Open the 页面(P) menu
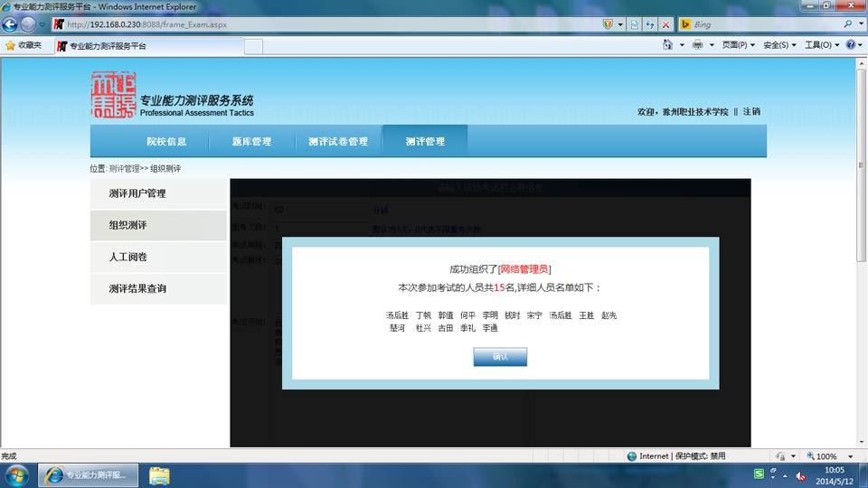Screen dimensions: 868x488 click(738, 45)
